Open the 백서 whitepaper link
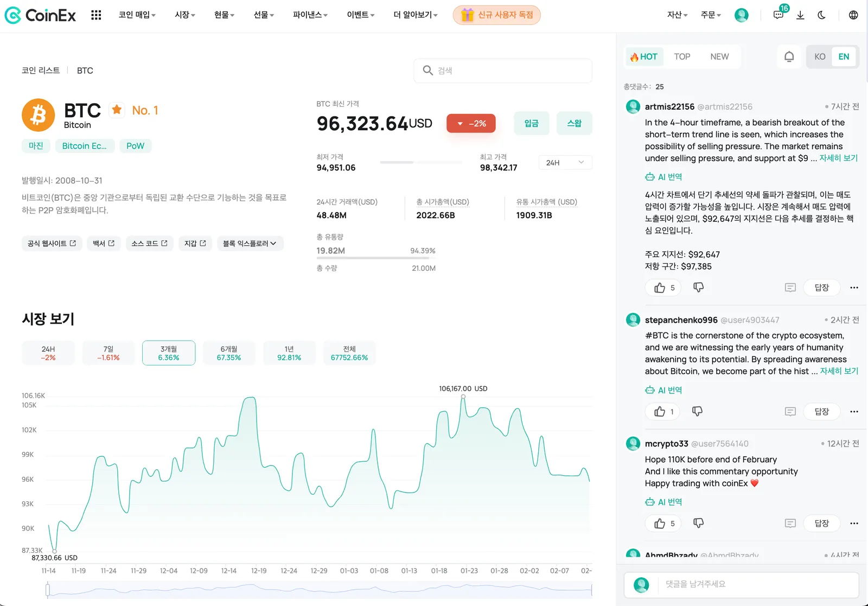Viewport: 868px width, 606px height. click(104, 244)
